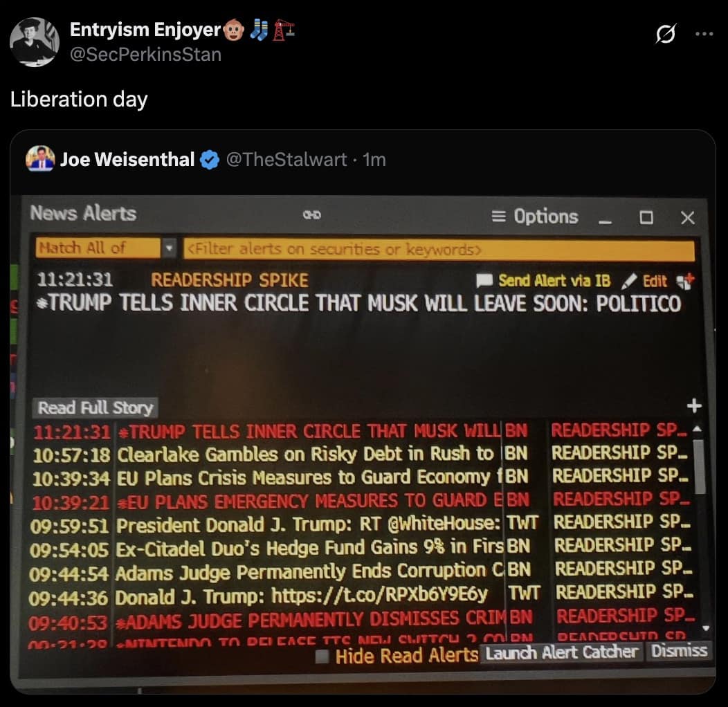Viewport: 728px width, 707px height.
Task: Click the alert list vertical scrollbar thumb
Action: 700,466
